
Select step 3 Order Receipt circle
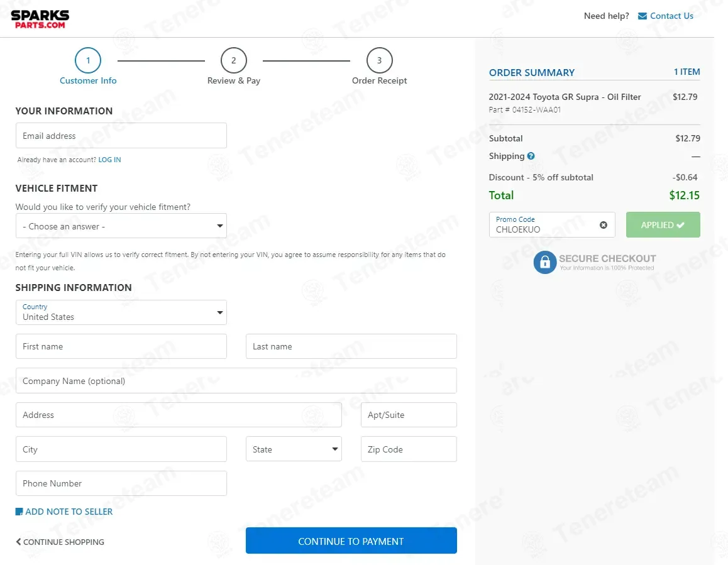pyautogui.click(x=379, y=60)
